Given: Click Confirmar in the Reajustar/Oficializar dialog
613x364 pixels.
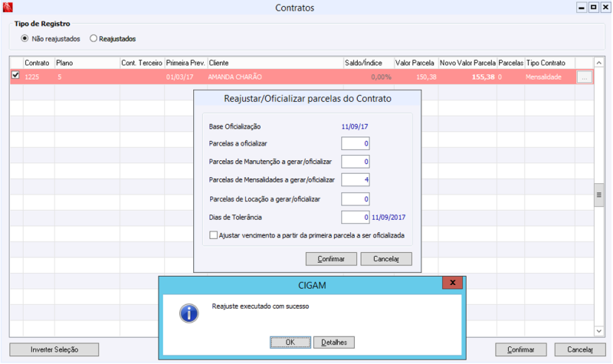Looking at the screenshot, I should pyautogui.click(x=331, y=259).
